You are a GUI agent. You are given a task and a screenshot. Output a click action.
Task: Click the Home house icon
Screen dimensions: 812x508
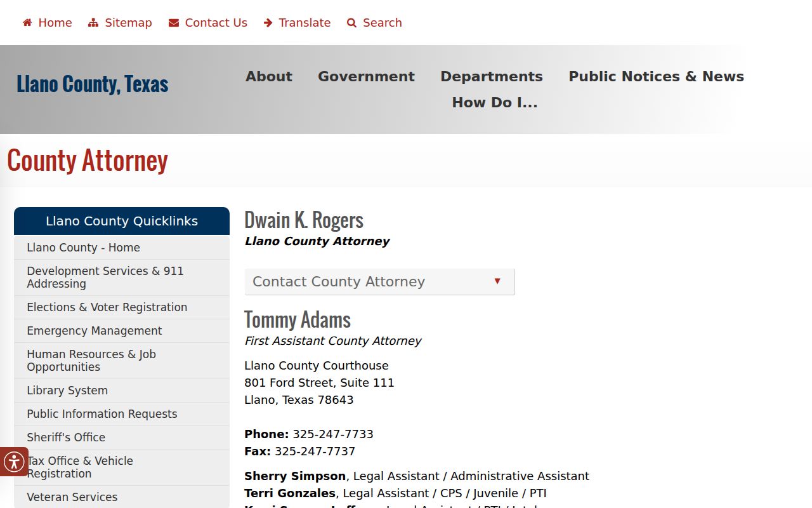27,23
